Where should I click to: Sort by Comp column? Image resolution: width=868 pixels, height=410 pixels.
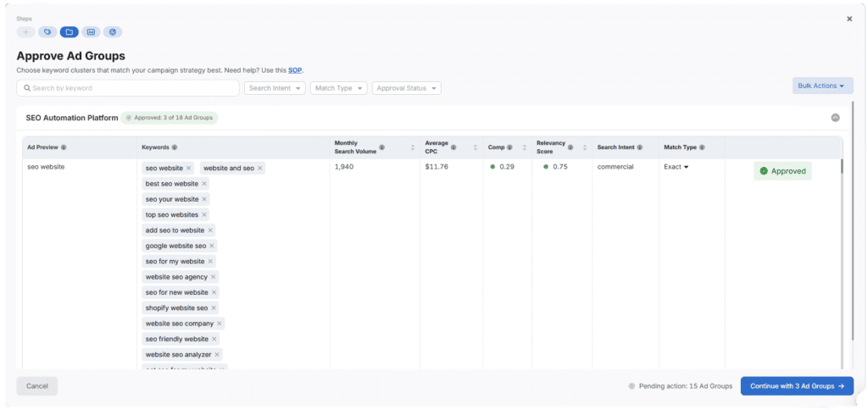[524, 147]
